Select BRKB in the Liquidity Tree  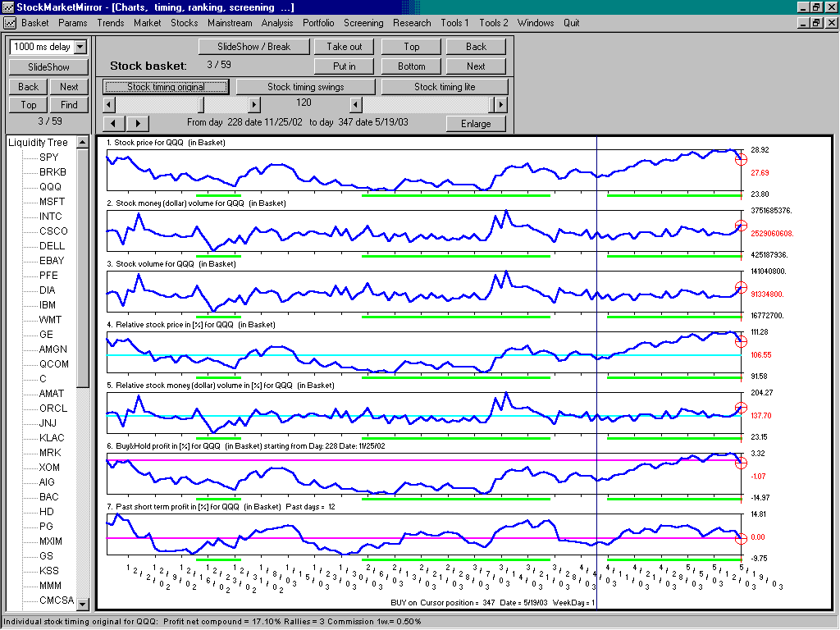[53, 172]
